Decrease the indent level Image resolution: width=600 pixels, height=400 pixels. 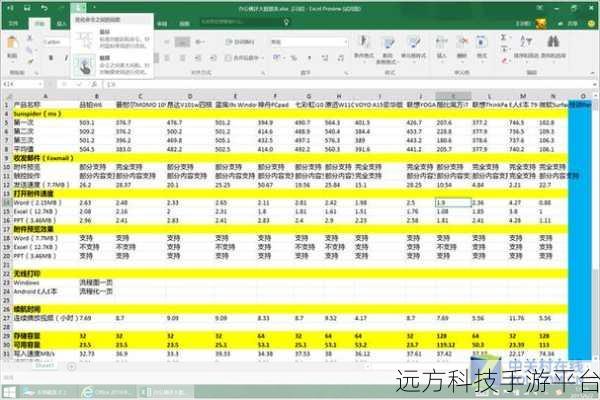click(198, 58)
